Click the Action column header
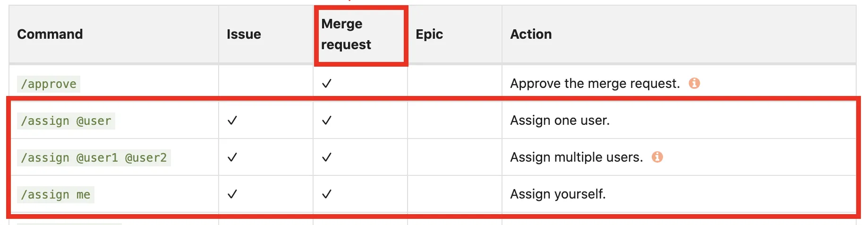Image resolution: width=868 pixels, height=225 pixels. tap(531, 34)
